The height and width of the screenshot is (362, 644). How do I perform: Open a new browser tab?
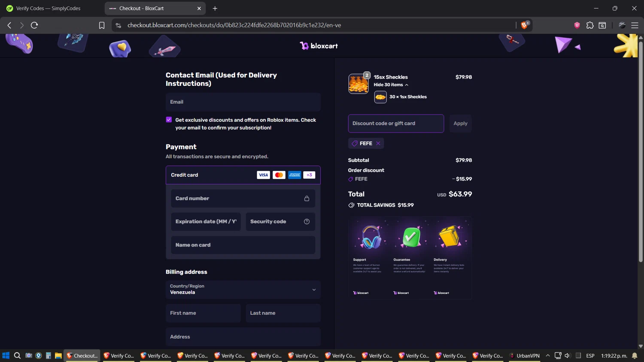(215, 9)
